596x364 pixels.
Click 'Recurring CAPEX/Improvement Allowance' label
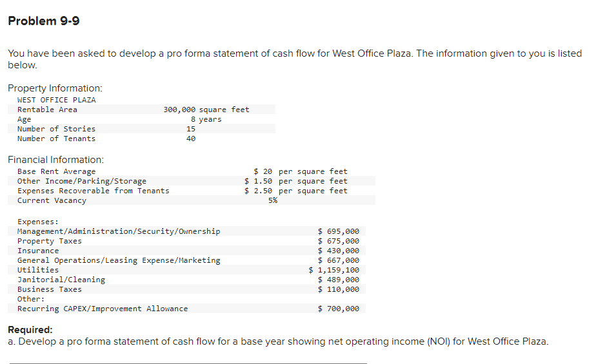pyautogui.click(x=103, y=309)
